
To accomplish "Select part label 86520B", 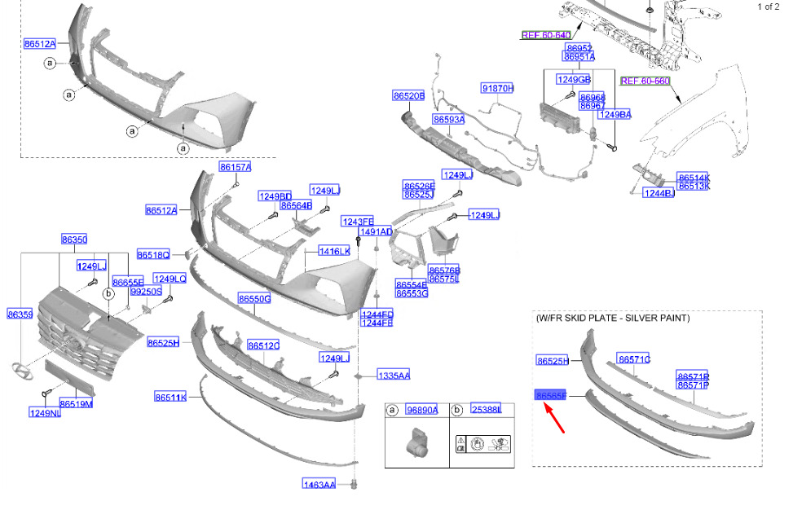I will pyautogui.click(x=408, y=95).
